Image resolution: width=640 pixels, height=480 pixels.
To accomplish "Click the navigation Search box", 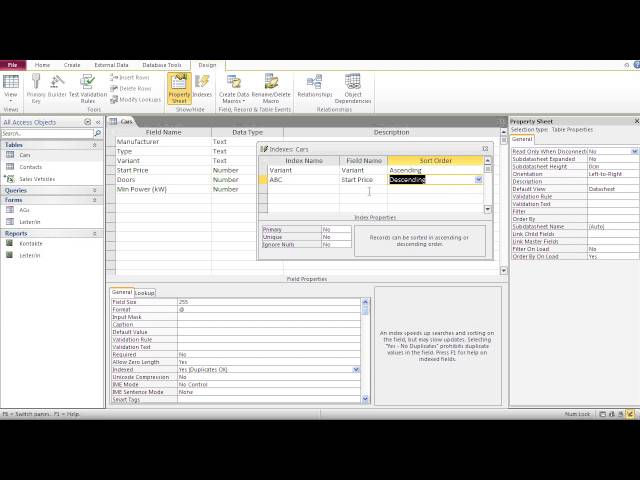I will 47,133.
